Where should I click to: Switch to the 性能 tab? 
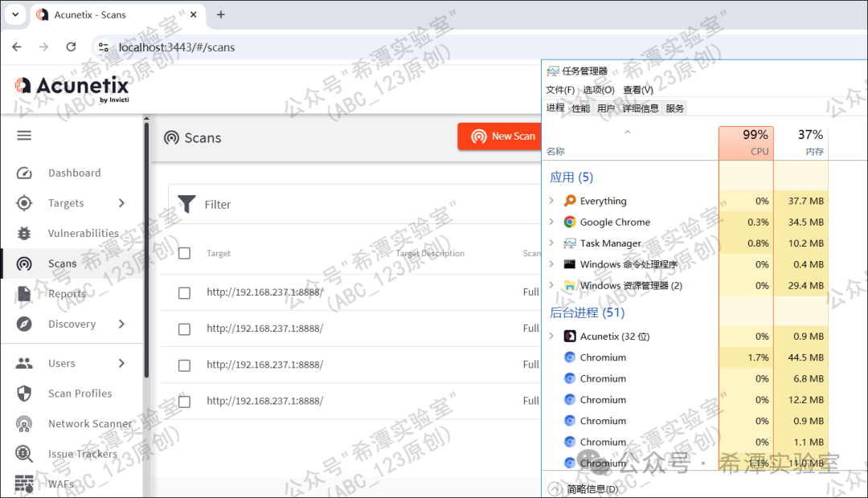[581, 108]
